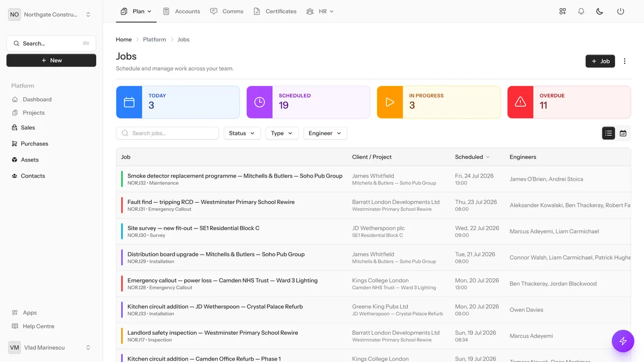The width and height of the screenshot is (644, 362).
Task: Click the sidebar Search field
Action: [x=51, y=43]
